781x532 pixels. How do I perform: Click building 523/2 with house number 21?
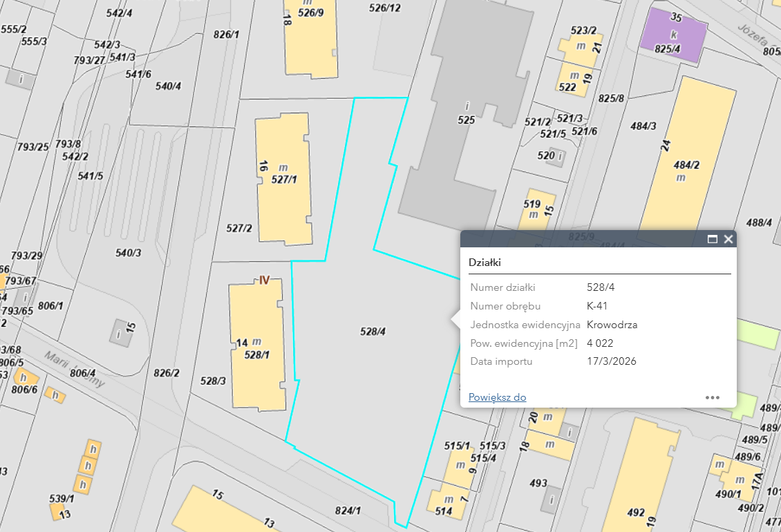click(581, 47)
